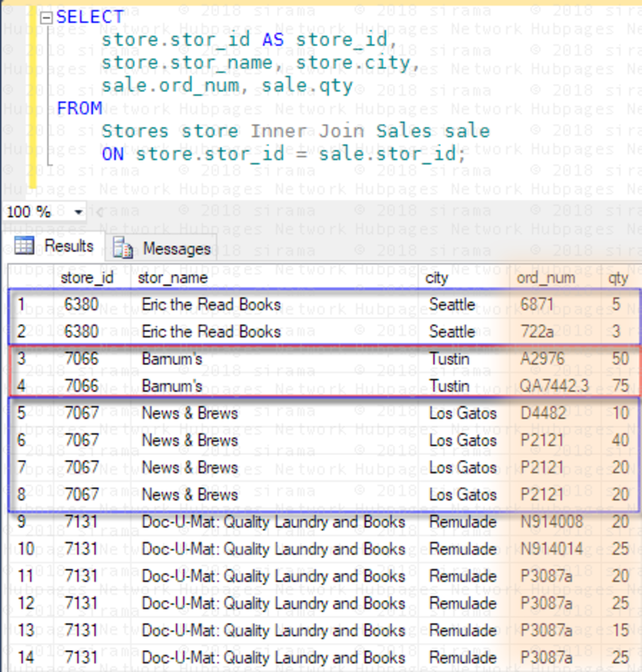Select the store_id column header
The height and width of the screenshot is (672, 642).
click(88, 278)
